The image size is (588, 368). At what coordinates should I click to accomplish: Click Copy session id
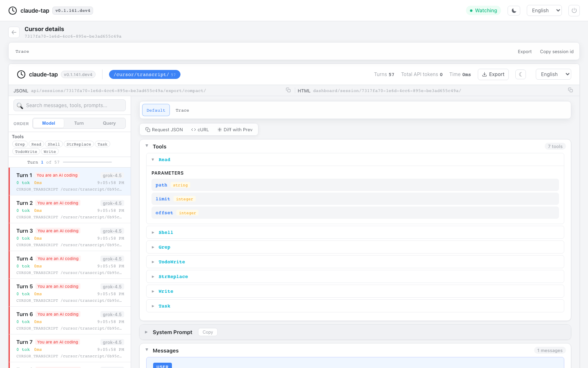click(x=557, y=52)
